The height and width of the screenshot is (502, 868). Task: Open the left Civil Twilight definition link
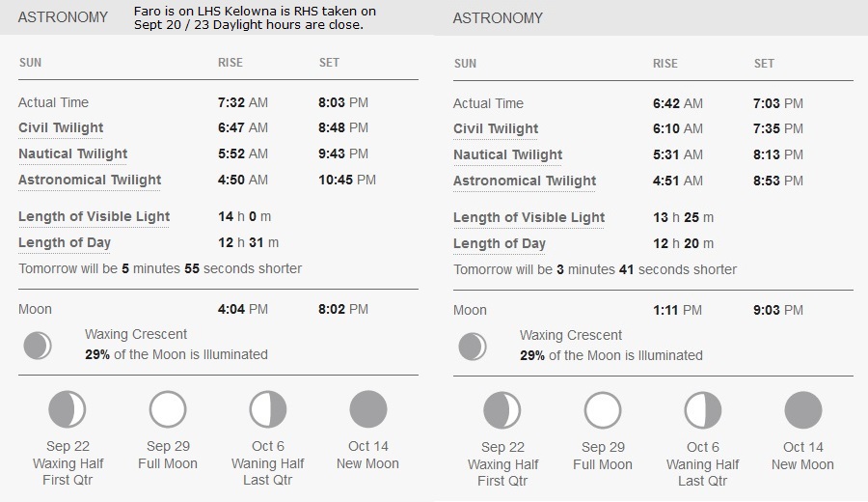tap(61, 128)
